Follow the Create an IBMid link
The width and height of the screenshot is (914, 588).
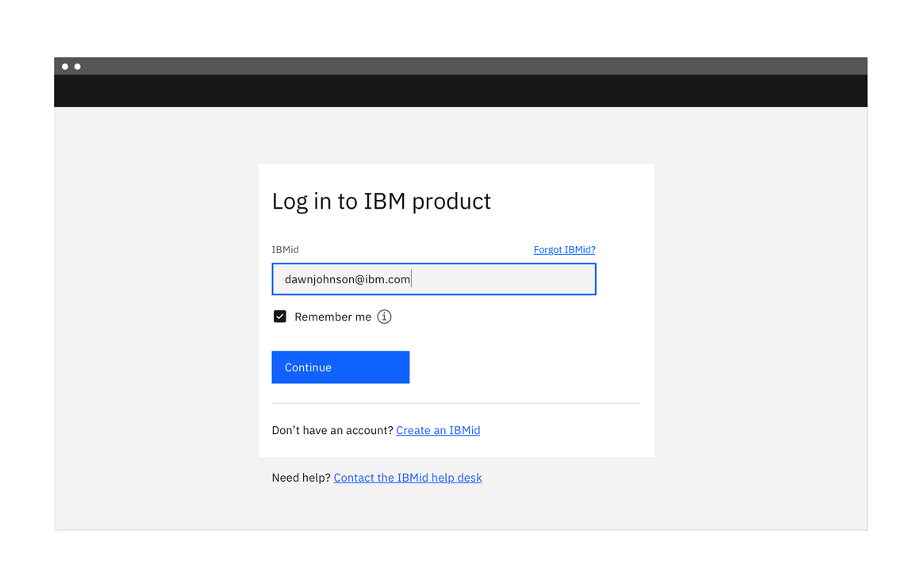tap(438, 429)
